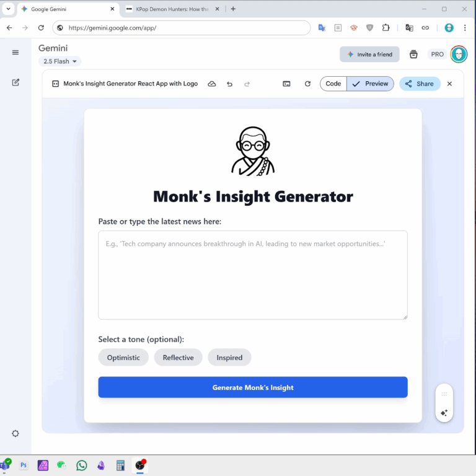
Task: Open the stacked tray icon beside PRO
Action: (413, 55)
